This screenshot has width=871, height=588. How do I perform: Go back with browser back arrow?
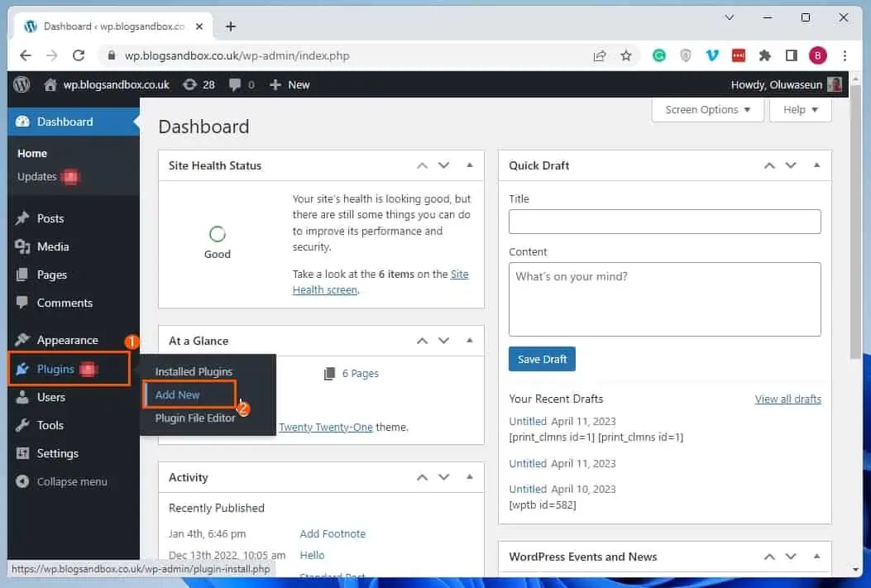(x=26, y=55)
